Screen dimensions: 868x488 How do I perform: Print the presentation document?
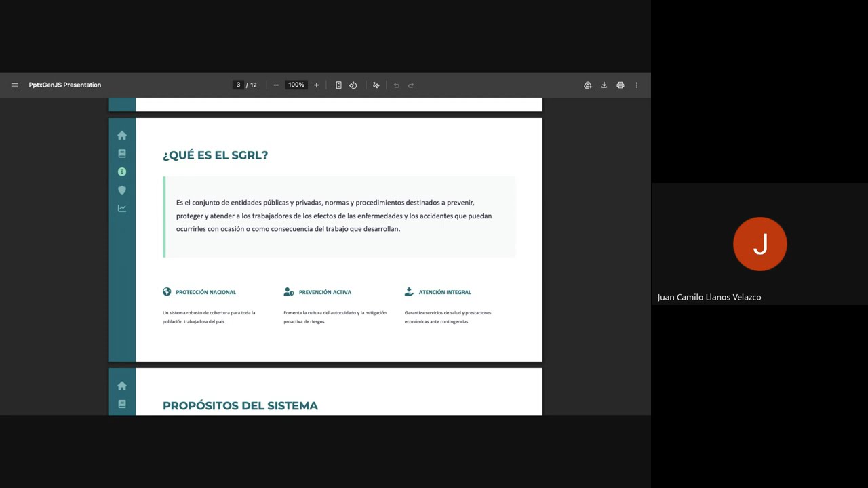620,85
